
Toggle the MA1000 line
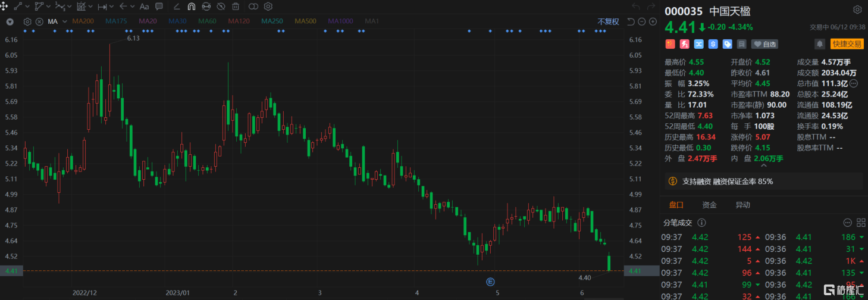pos(340,21)
